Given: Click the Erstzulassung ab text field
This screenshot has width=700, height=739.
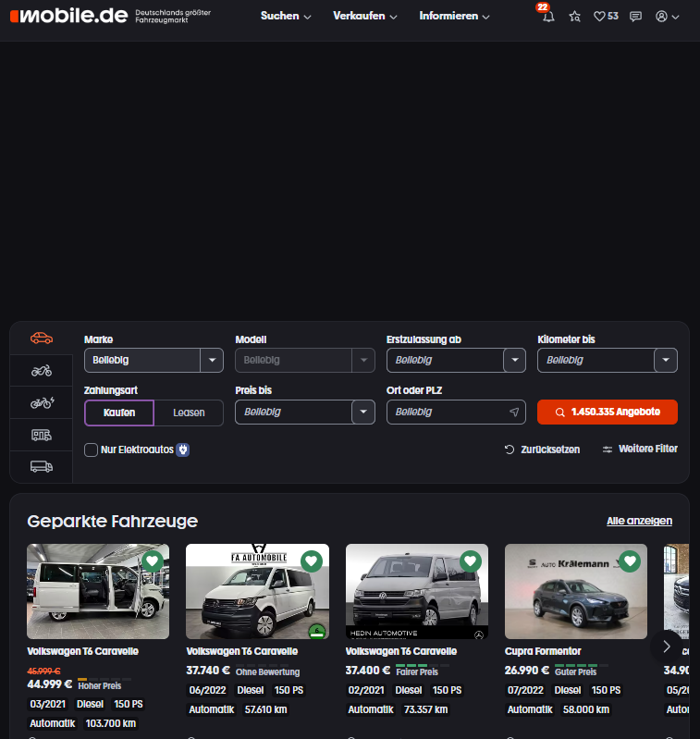Looking at the screenshot, I should pyautogui.click(x=445, y=360).
